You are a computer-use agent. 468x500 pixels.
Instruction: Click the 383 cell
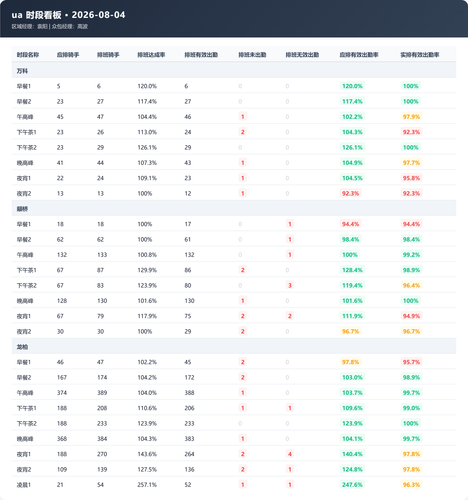(x=189, y=439)
